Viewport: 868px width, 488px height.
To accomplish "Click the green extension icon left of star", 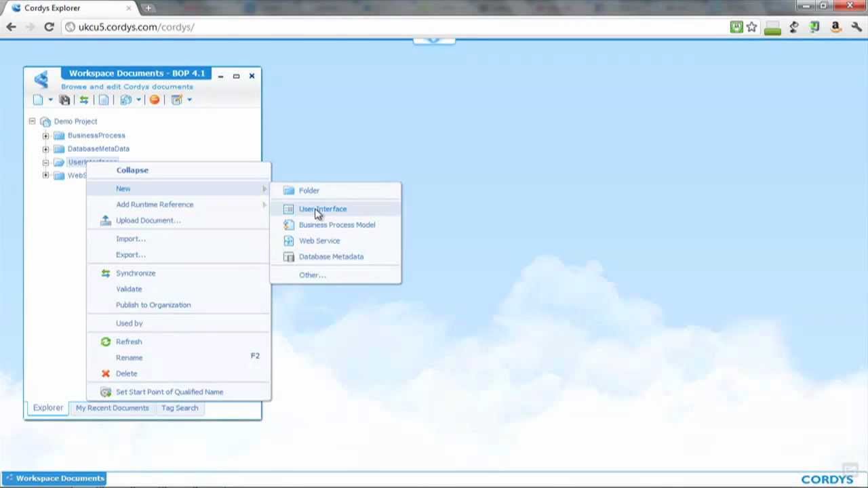I will tap(736, 27).
